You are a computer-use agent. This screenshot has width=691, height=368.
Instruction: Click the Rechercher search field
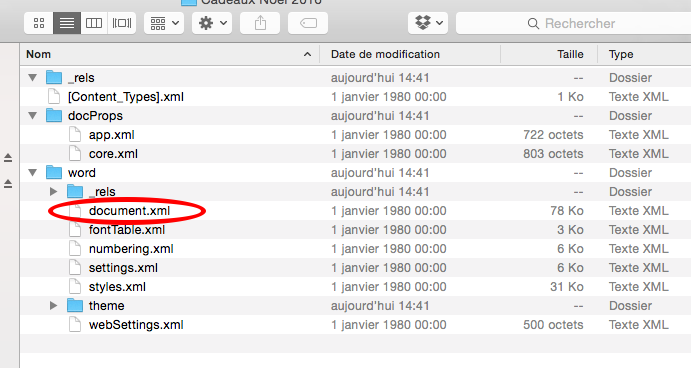(x=573, y=23)
